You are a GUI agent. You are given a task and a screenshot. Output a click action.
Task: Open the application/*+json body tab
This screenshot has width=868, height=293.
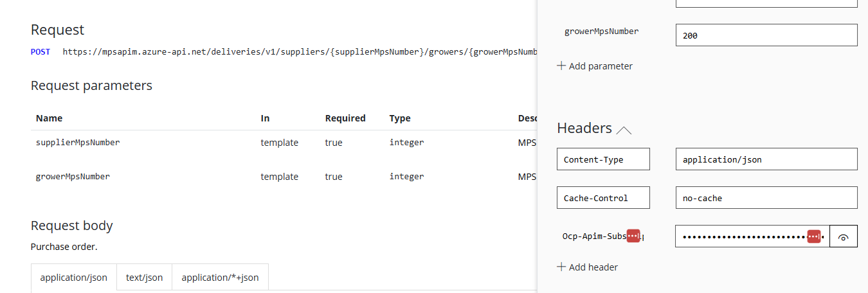pos(220,278)
